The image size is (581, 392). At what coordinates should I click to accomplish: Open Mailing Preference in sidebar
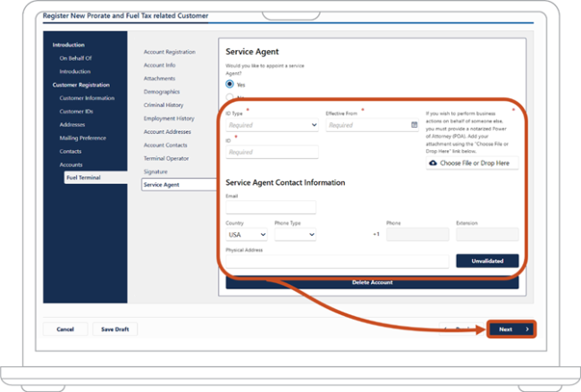(x=82, y=138)
